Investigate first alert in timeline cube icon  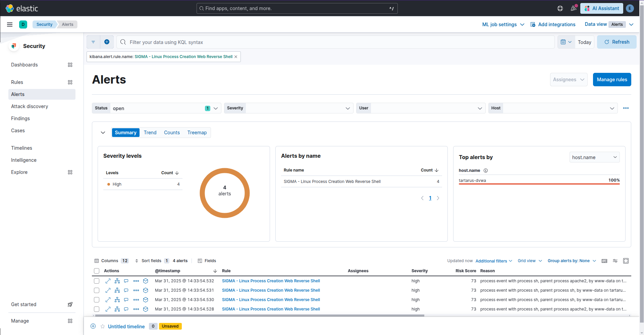click(146, 281)
